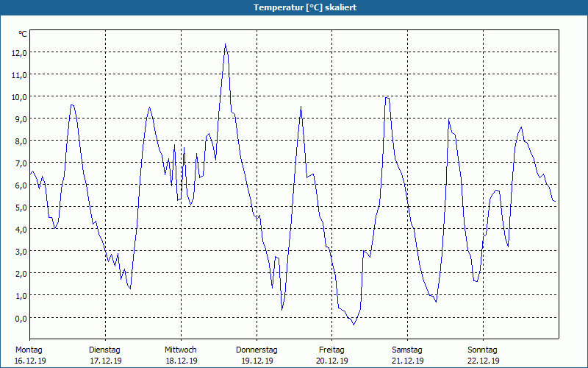
Task: Click the 7,0 axis label
Action: pyautogui.click(x=21, y=163)
